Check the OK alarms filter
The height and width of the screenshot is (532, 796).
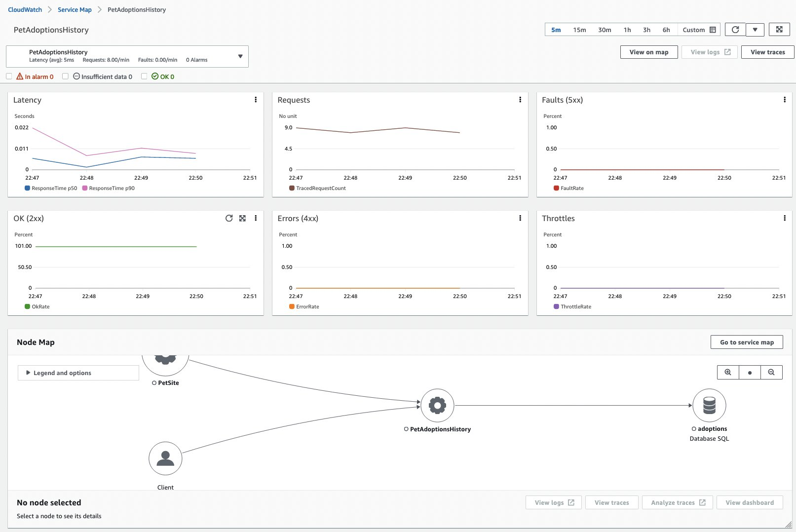pyautogui.click(x=144, y=76)
